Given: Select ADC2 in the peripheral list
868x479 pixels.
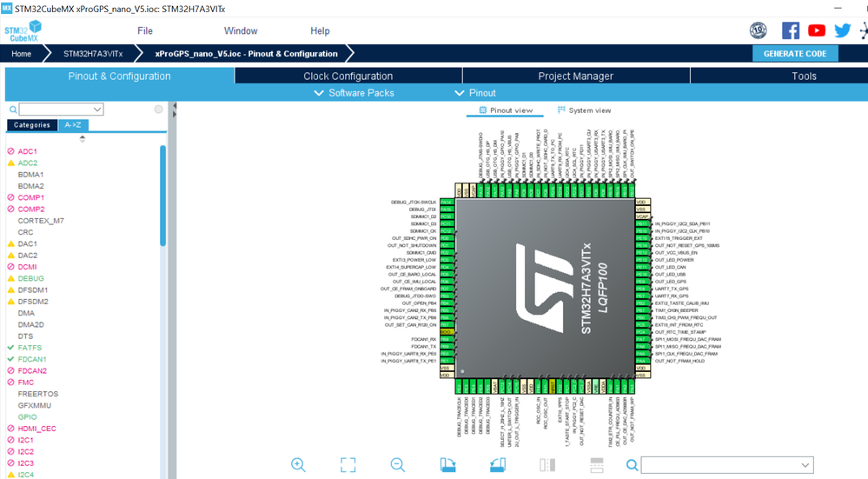Looking at the screenshot, I should click(27, 163).
